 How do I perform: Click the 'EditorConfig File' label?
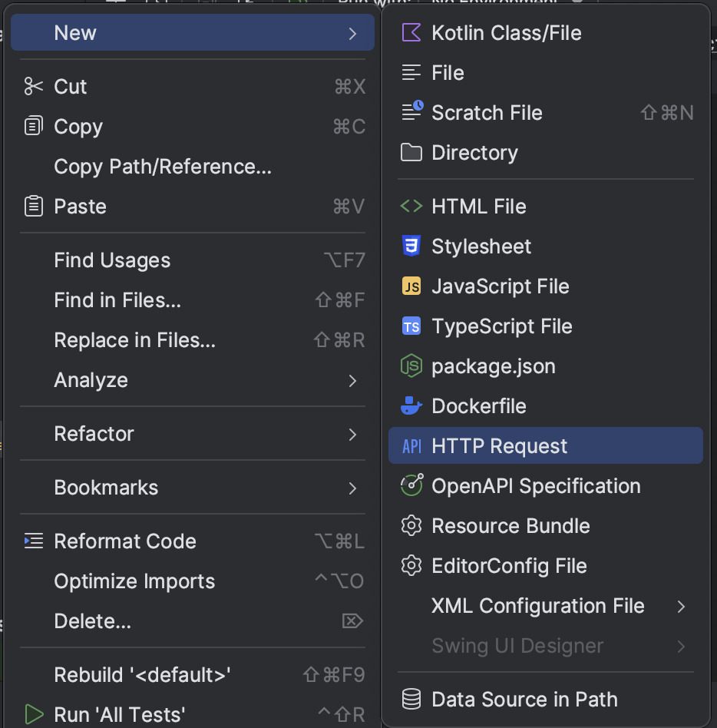click(x=509, y=566)
